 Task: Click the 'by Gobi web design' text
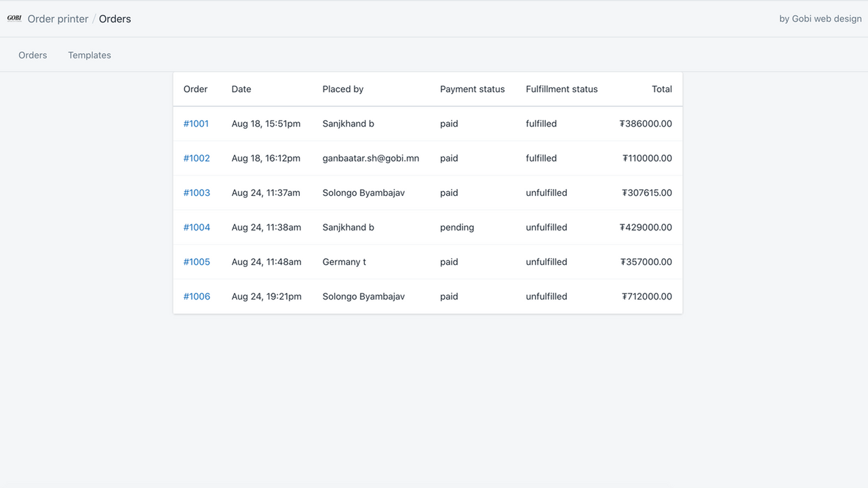click(x=821, y=19)
